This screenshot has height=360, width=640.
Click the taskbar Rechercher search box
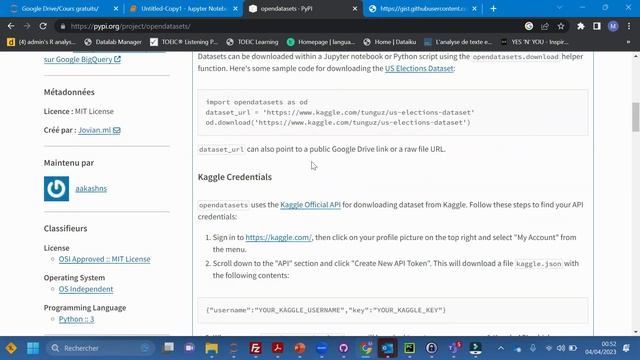click(100, 348)
